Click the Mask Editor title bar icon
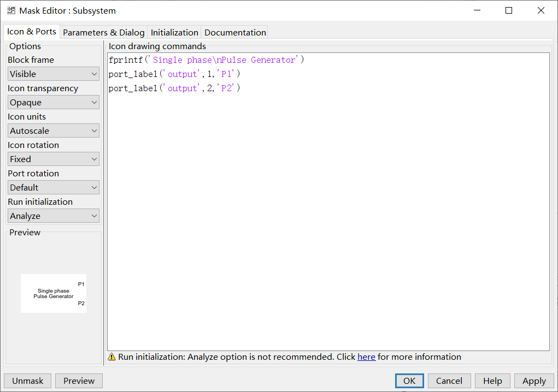Image resolution: width=558 pixels, height=392 pixels. (11, 10)
